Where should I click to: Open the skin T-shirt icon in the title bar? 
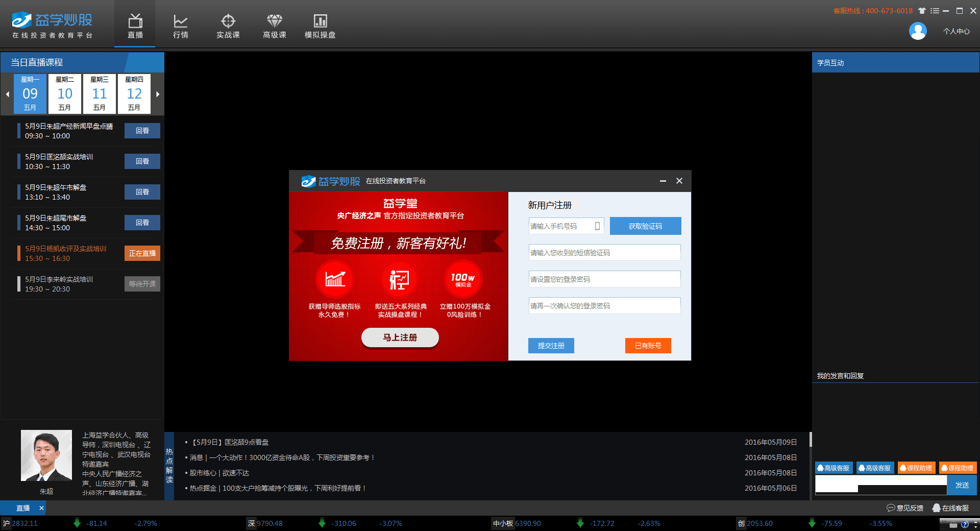(922, 11)
